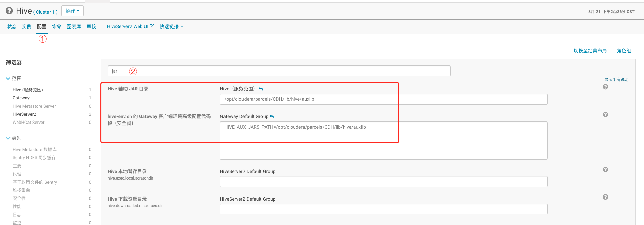The image size is (644, 225).
Task: Show help for Hive 本地暂存目录
Action: click(x=605, y=170)
